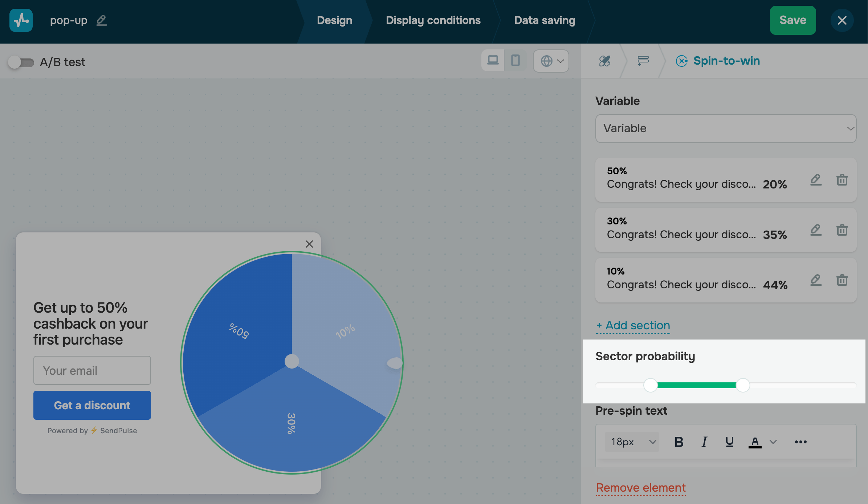Screen dimensions: 868x504
Task: Click the green Save button
Action: click(792, 20)
